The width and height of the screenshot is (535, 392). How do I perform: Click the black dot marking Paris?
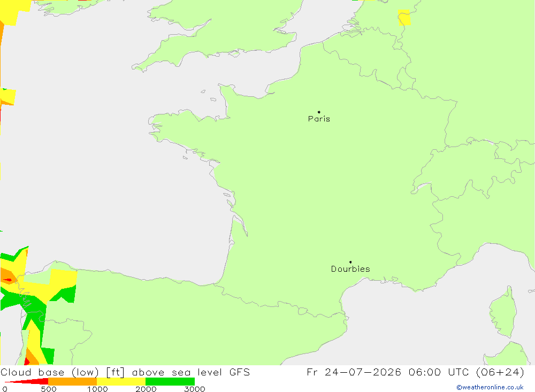point(319,112)
